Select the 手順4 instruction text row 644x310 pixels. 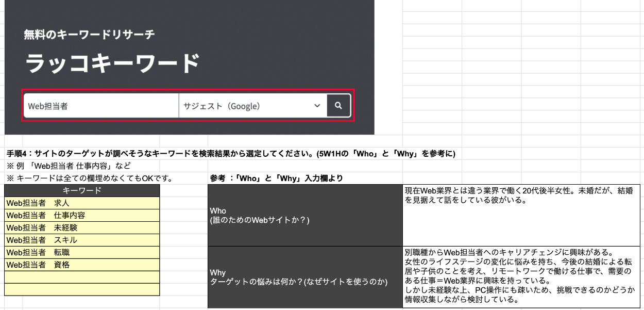pyautogui.click(x=231, y=154)
